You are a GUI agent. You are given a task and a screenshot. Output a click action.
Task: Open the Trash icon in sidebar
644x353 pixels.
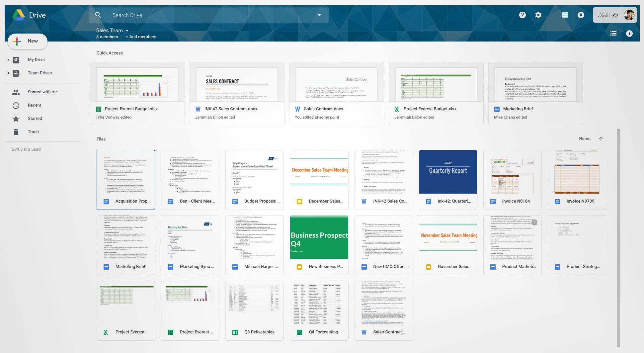pos(16,132)
